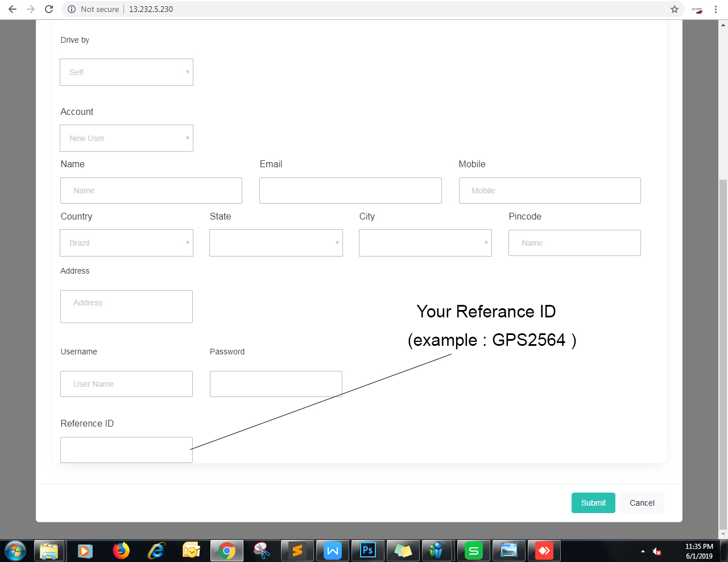The image size is (728, 562).
Task: Click the 'Account' label text
Action: (x=77, y=111)
